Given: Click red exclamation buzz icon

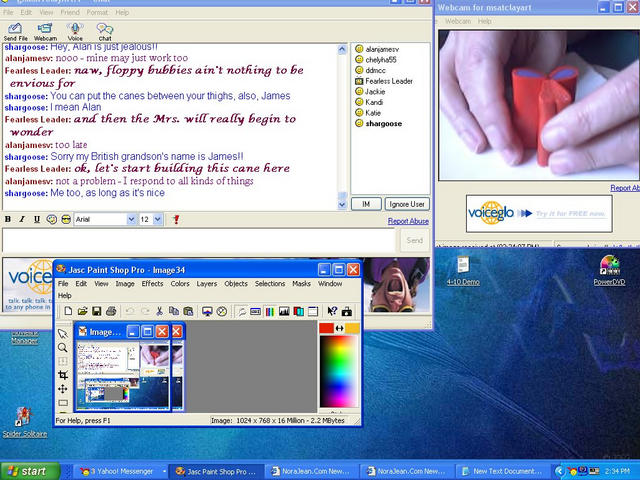Looking at the screenshot, I should (176, 220).
